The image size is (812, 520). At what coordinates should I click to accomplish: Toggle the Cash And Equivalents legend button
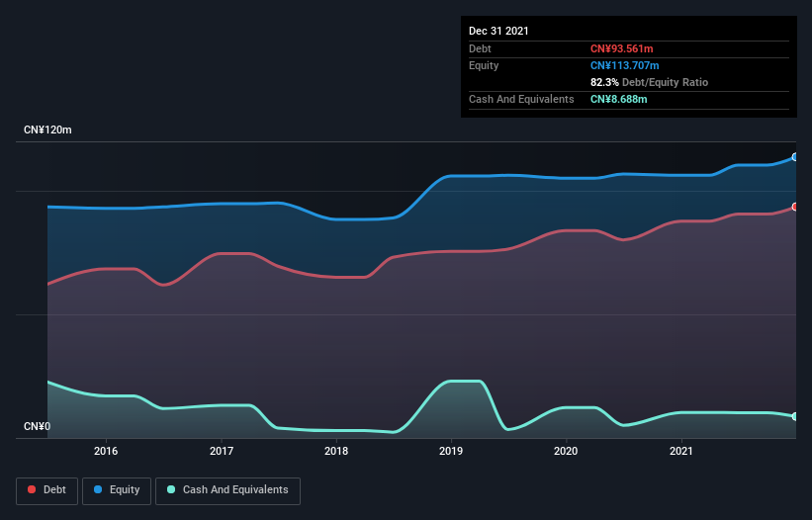(x=227, y=490)
